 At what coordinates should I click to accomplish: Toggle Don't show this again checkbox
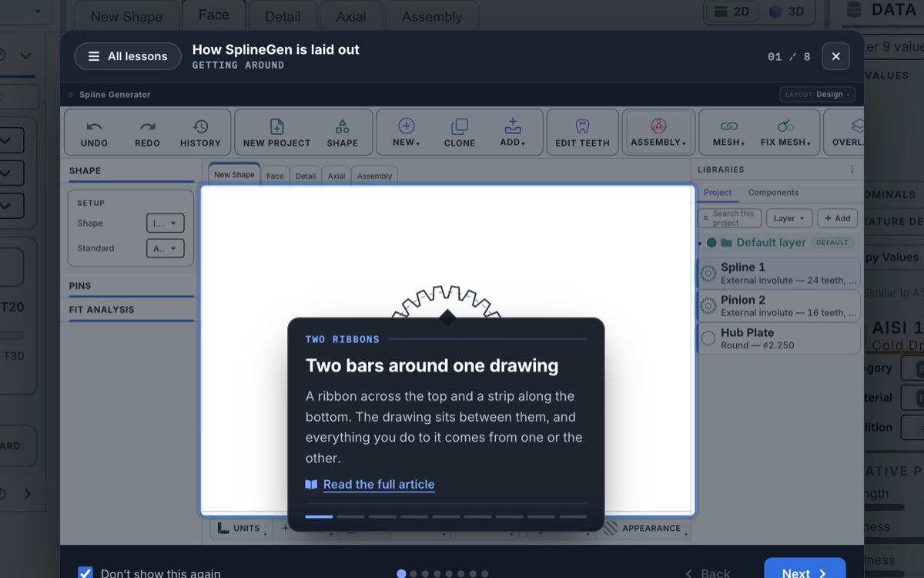tap(85, 573)
